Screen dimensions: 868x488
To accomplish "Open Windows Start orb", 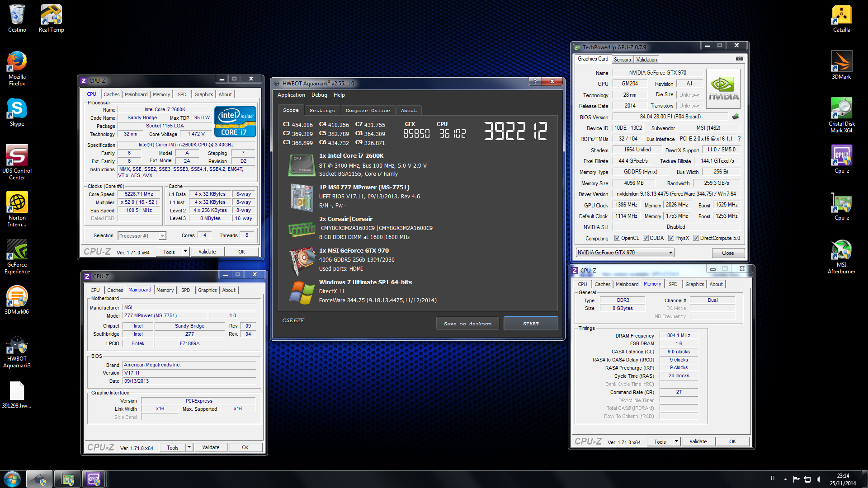I will (x=12, y=479).
